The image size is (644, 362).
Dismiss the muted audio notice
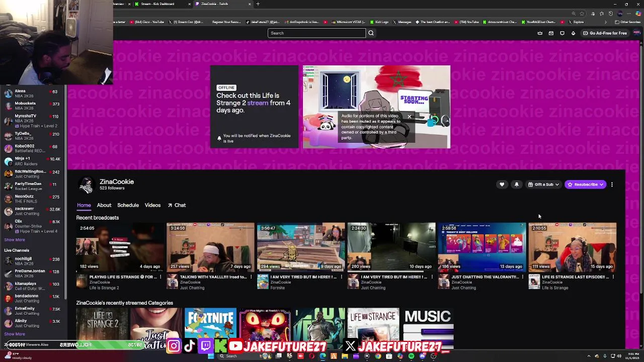[409, 117]
